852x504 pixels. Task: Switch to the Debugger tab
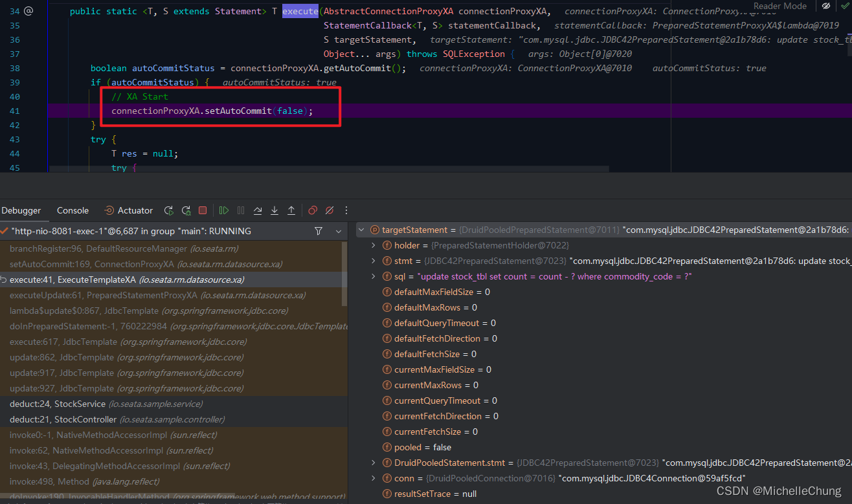click(21, 210)
